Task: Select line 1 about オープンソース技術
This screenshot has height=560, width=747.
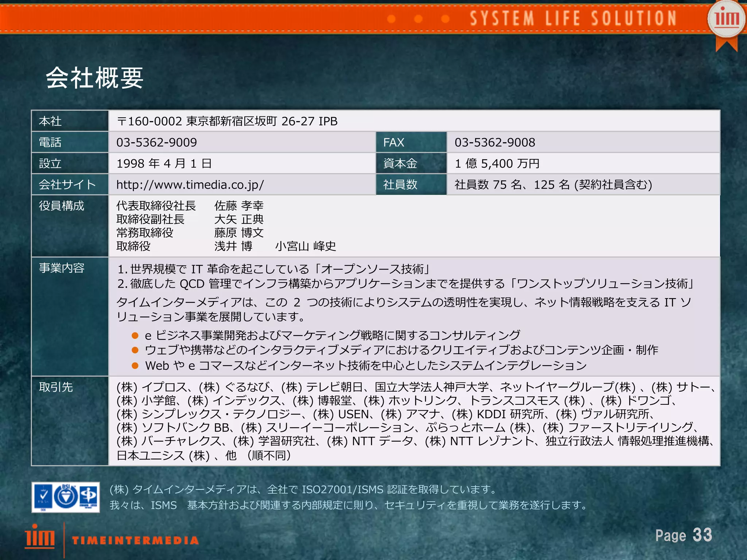Action: [274, 269]
